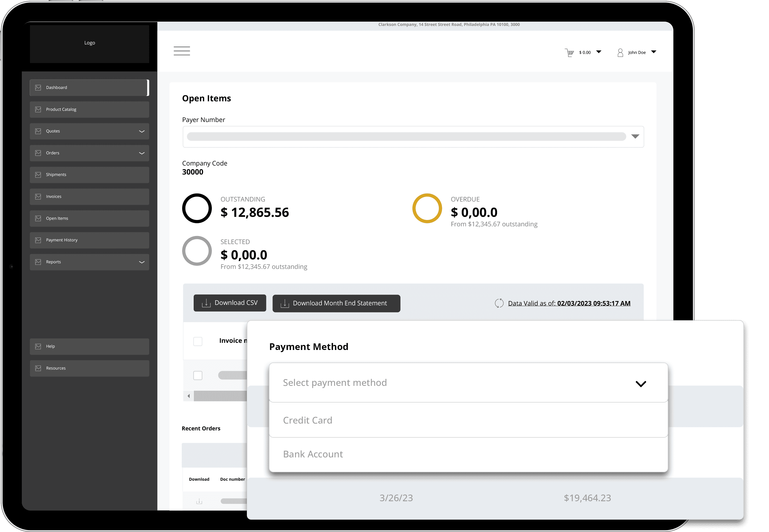769x532 pixels.
Task: Click the Shipments sidebar icon
Action: point(38,175)
